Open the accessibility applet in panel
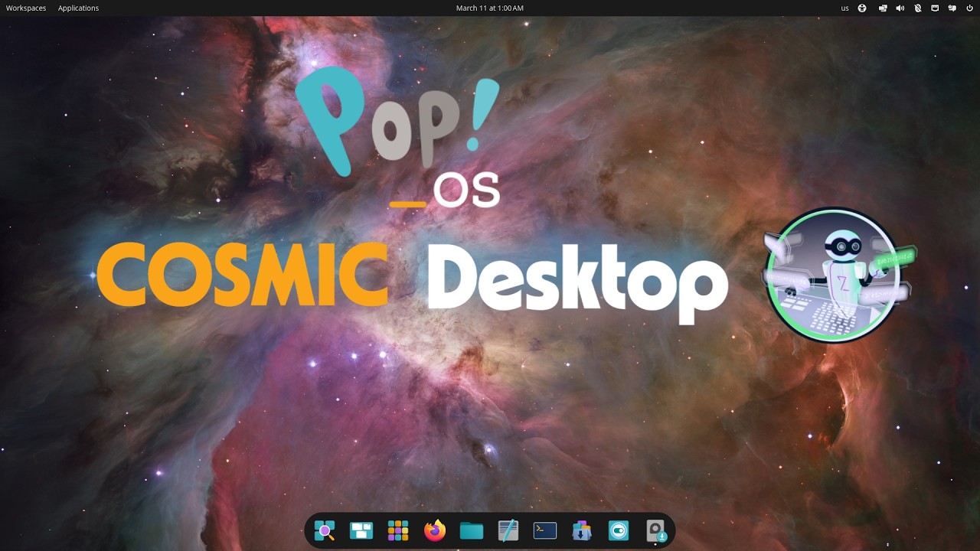Image resolution: width=980 pixels, height=551 pixels. point(862,8)
